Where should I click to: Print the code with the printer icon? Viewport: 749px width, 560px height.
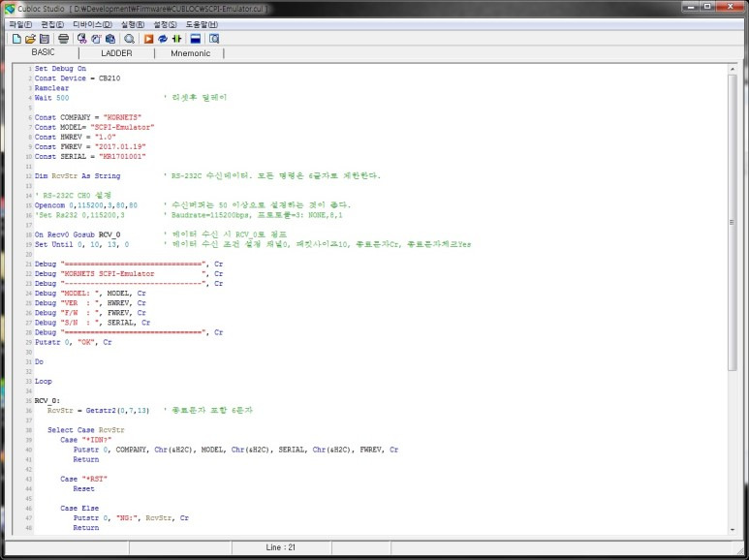(63, 39)
